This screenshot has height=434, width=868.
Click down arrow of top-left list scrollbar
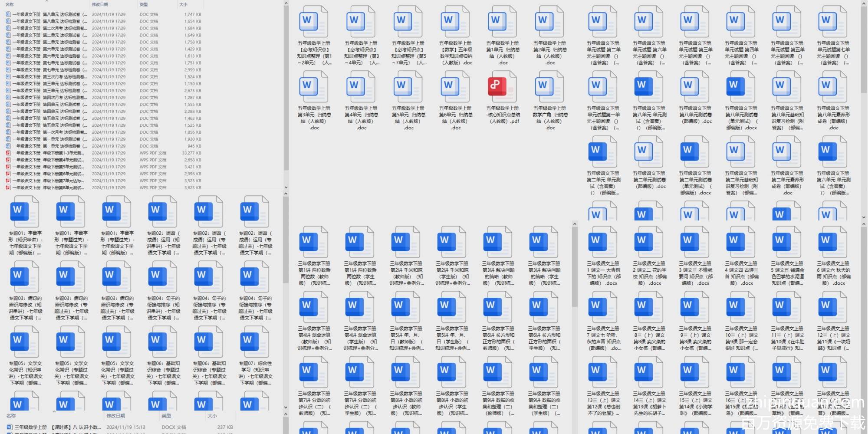pyautogui.click(x=286, y=187)
